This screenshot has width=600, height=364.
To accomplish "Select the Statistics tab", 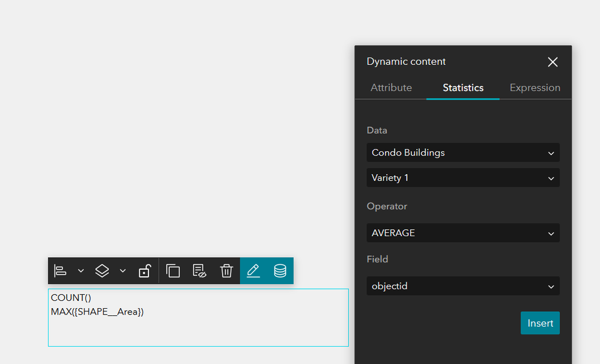I will tap(463, 88).
